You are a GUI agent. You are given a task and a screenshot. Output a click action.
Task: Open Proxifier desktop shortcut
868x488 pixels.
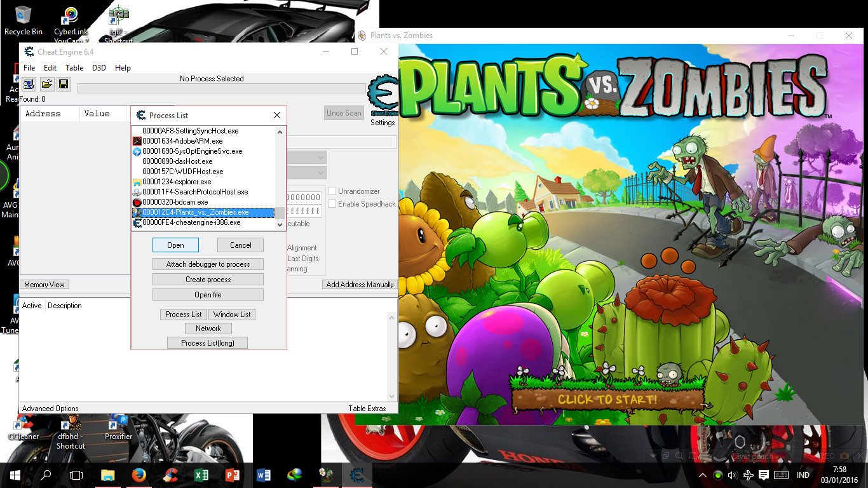tap(118, 426)
